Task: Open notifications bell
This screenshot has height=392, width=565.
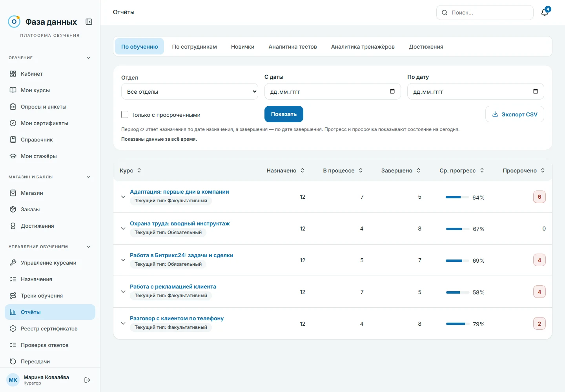Action: (x=545, y=12)
